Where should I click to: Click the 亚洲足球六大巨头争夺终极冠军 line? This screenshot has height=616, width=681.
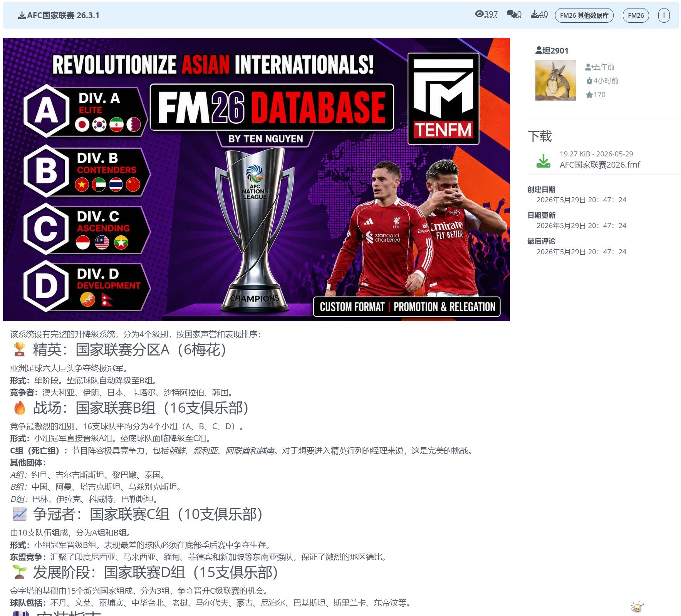(69, 368)
